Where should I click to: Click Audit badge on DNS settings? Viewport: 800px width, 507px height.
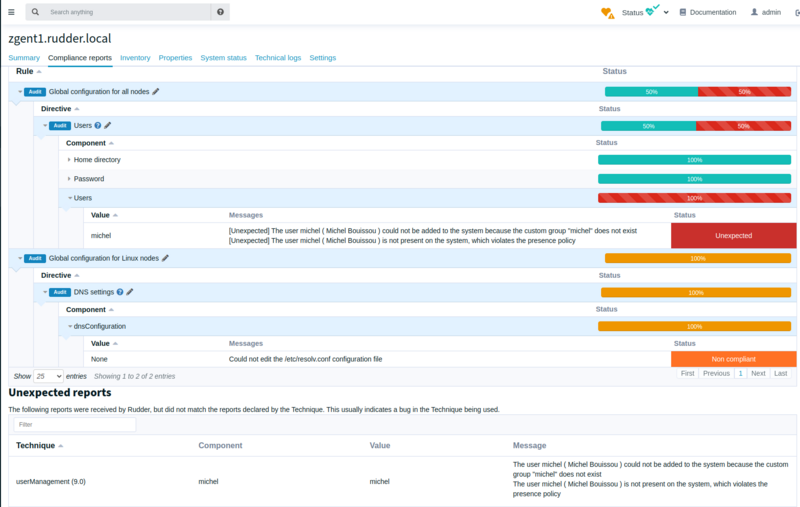60,292
